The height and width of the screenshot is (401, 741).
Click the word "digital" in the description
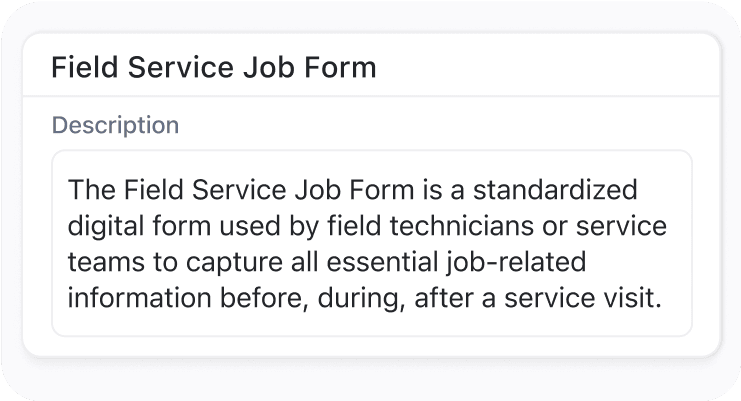click(x=103, y=226)
